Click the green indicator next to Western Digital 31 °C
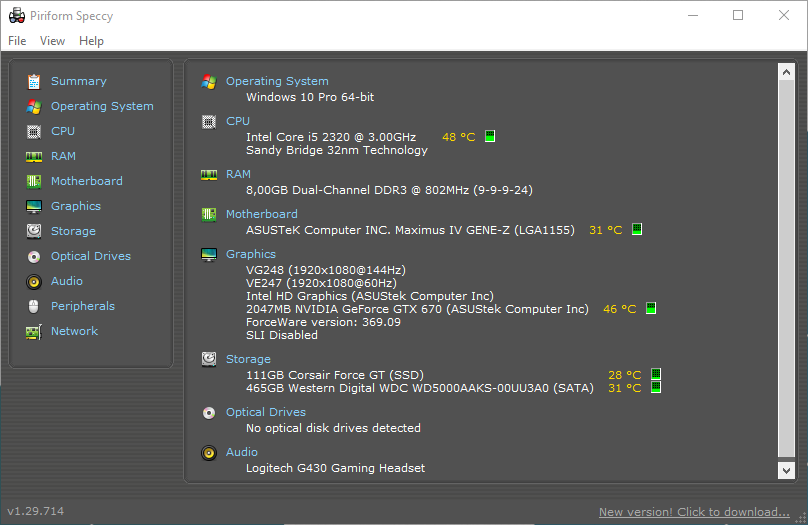 pyautogui.click(x=655, y=387)
